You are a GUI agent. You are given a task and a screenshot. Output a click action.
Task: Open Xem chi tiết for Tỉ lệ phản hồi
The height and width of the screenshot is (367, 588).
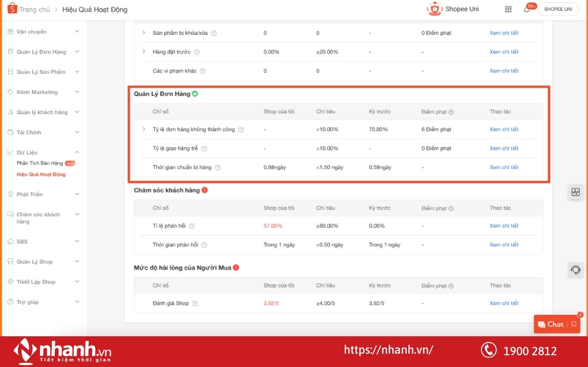point(503,226)
